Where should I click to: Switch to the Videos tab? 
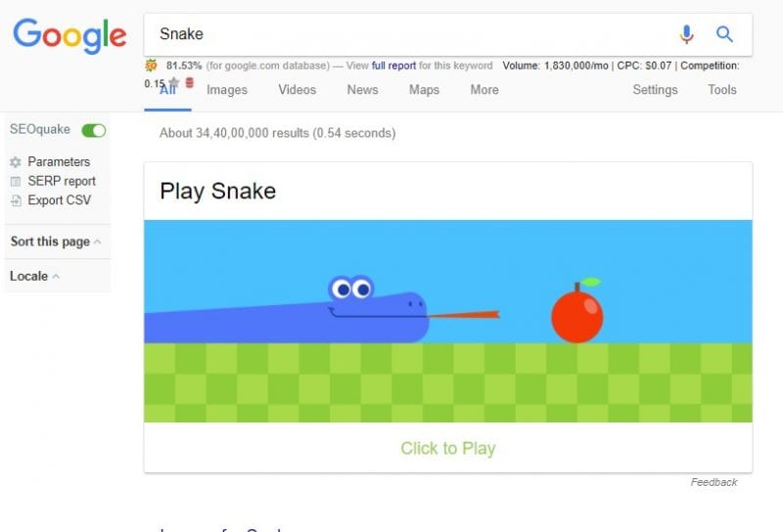tap(298, 90)
